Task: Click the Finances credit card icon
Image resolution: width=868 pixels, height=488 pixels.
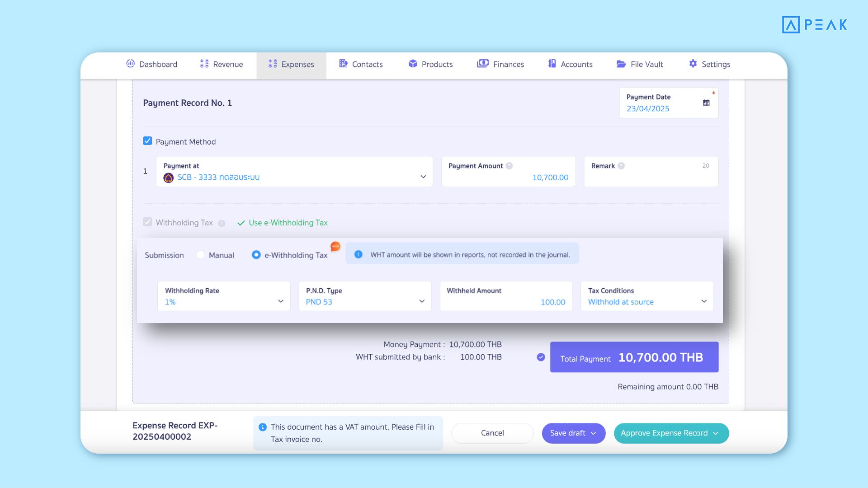Action: point(483,64)
